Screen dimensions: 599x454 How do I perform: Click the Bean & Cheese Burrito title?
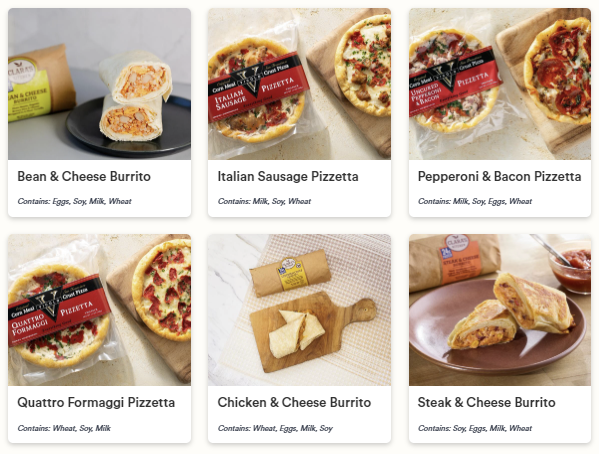[x=84, y=177]
